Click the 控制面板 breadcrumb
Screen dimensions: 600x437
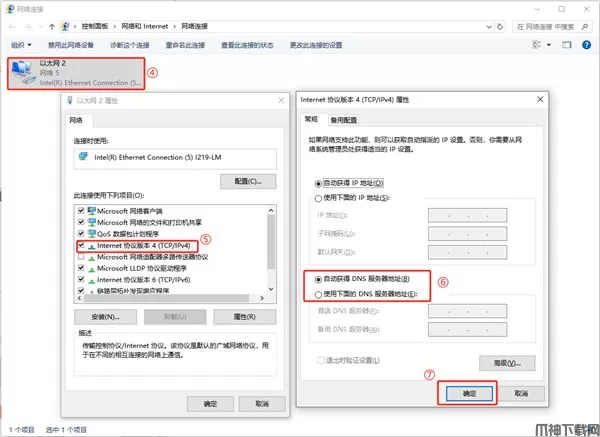[95, 26]
